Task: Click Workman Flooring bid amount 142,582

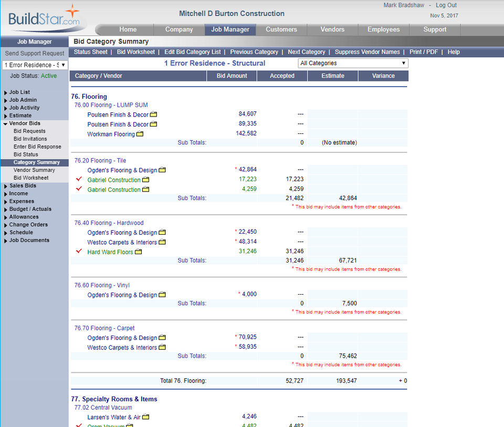Action: [x=246, y=133]
